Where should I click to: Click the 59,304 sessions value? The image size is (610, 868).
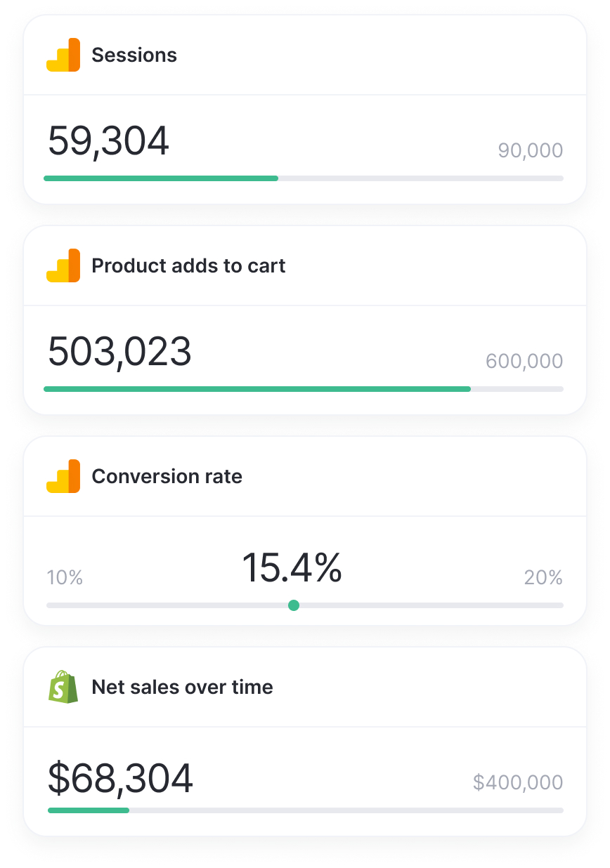click(x=108, y=140)
